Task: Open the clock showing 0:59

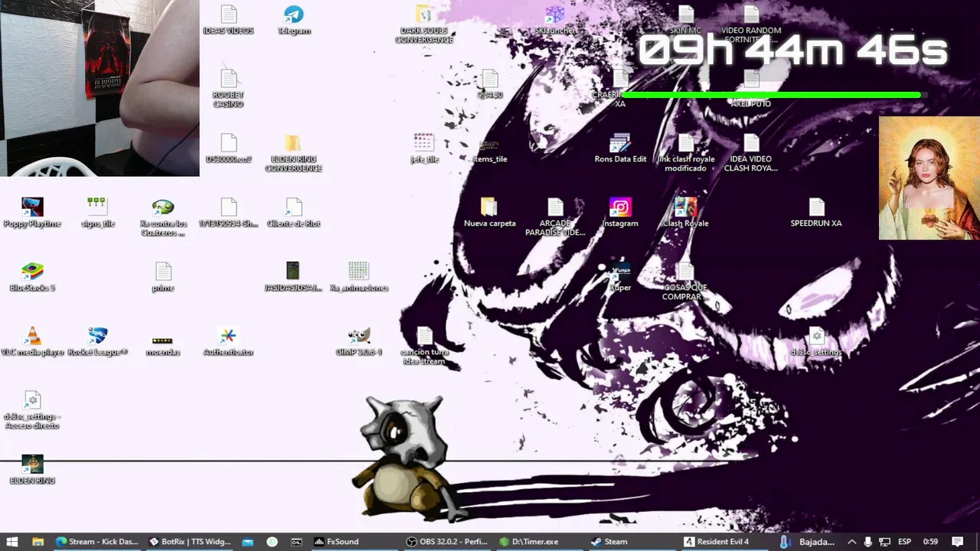Action: point(930,542)
